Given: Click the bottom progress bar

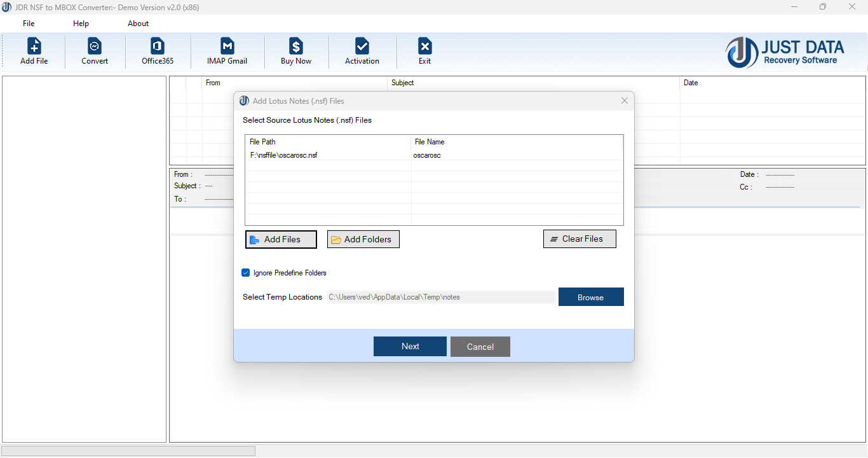Looking at the screenshot, I should pyautogui.click(x=129, y=451).
